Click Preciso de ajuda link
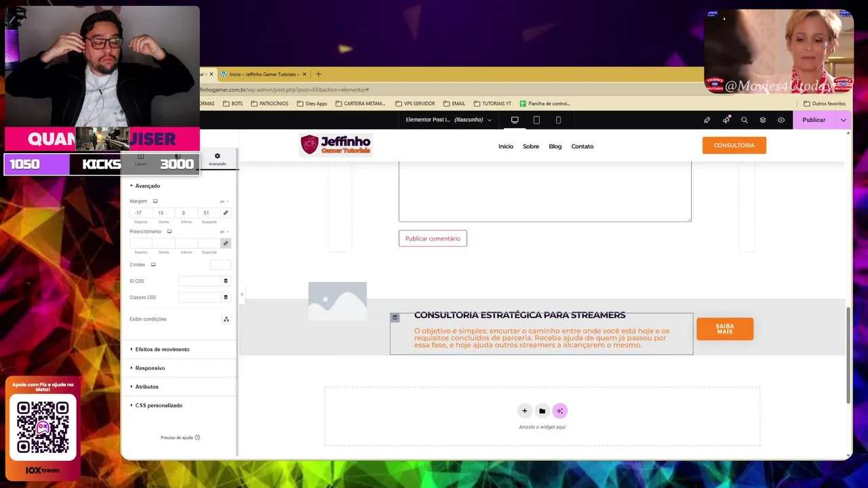 click(180, 438)
